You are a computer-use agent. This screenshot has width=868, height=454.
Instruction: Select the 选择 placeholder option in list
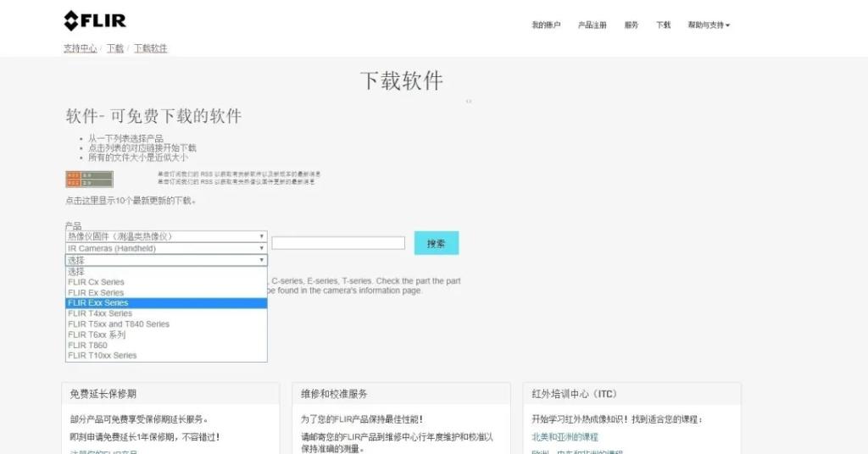tap(166, 272)
